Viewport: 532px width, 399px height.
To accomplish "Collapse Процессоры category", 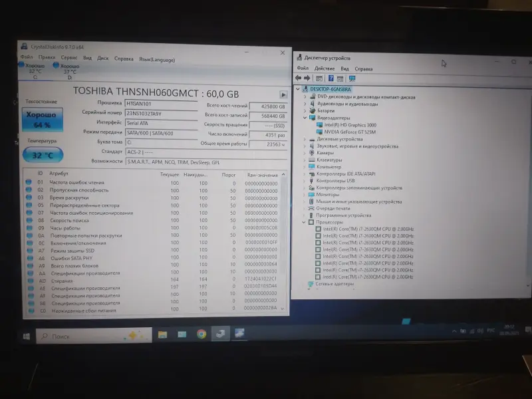I will (304, 222).
